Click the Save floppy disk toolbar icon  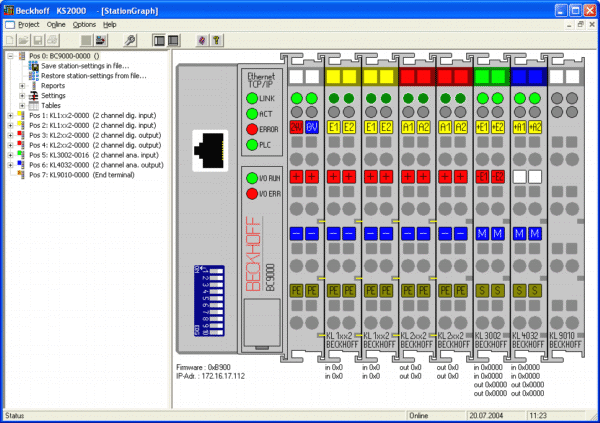[38, 40]
